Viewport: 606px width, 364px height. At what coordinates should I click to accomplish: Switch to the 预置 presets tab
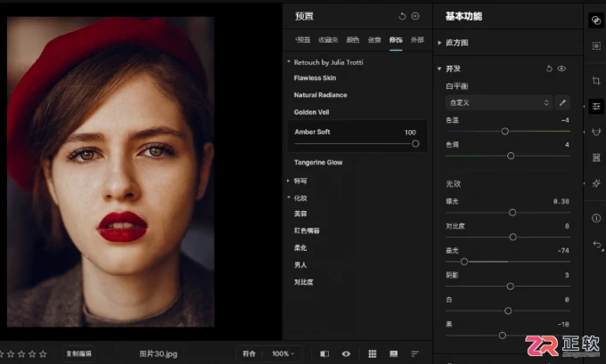[x=303, y=40]
